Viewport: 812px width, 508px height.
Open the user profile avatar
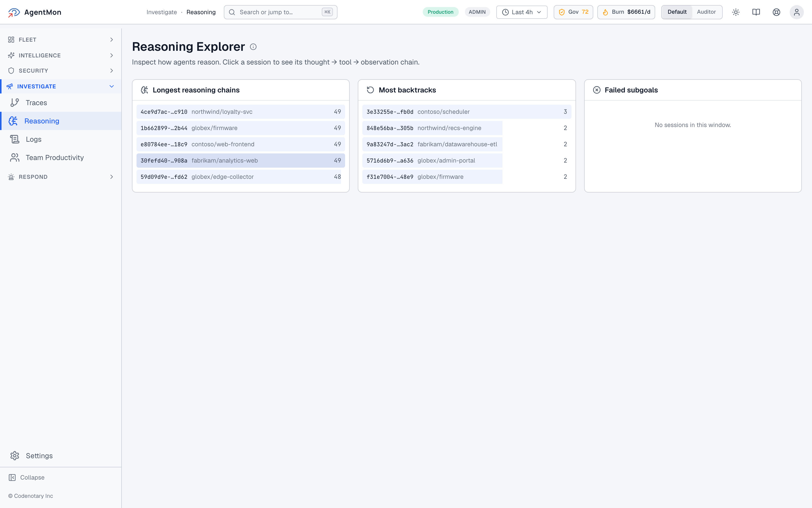[x=797, y=12]
